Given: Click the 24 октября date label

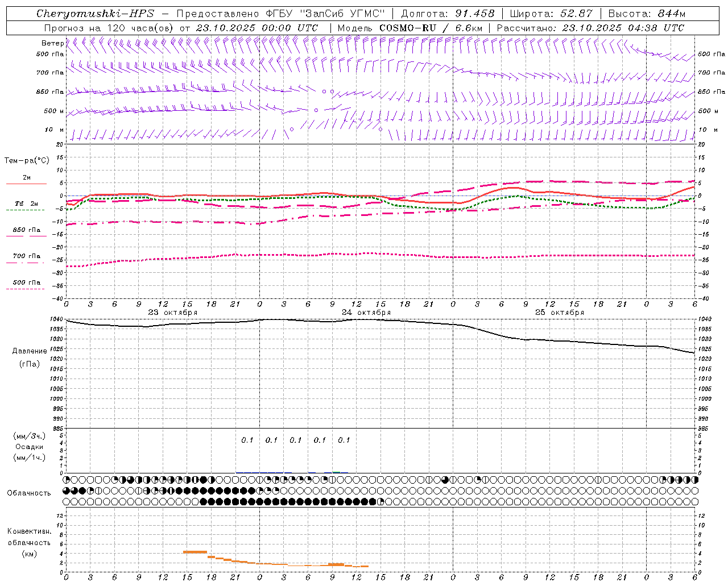Looking at the screenshot, I should click(x=366, y=313).
